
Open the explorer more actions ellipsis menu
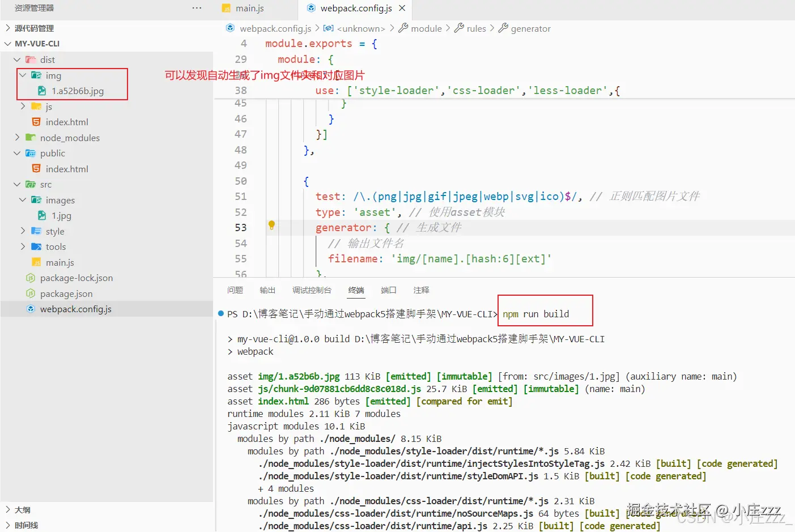tap(197, 8)
